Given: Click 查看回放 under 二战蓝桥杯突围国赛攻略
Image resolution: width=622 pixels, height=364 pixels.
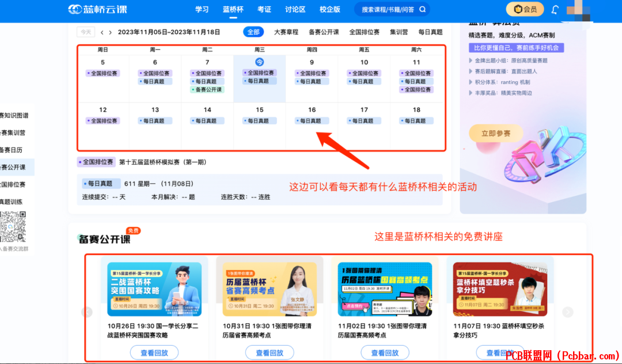Looking at the screenshot, I should pyautogui.click(x=154, y=352).
